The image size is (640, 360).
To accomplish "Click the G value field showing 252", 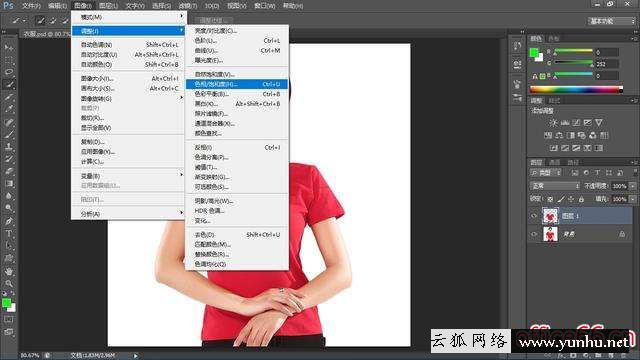I will point(607,64).
